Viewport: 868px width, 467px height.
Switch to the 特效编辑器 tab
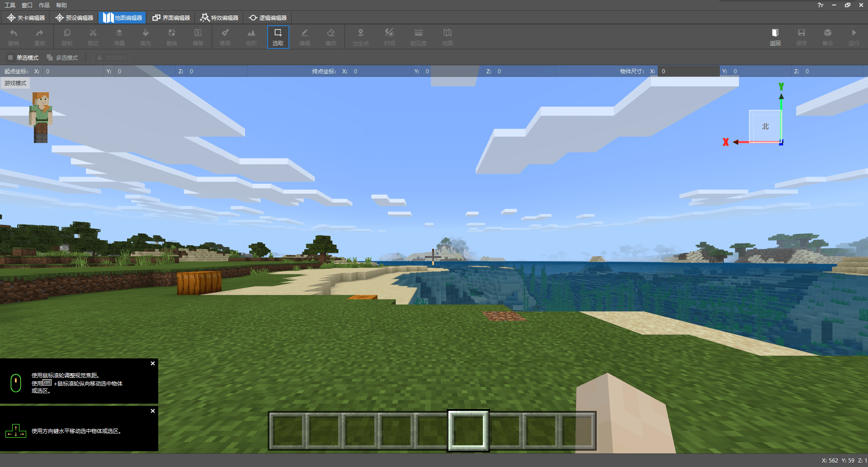click(x=219, y=18)
